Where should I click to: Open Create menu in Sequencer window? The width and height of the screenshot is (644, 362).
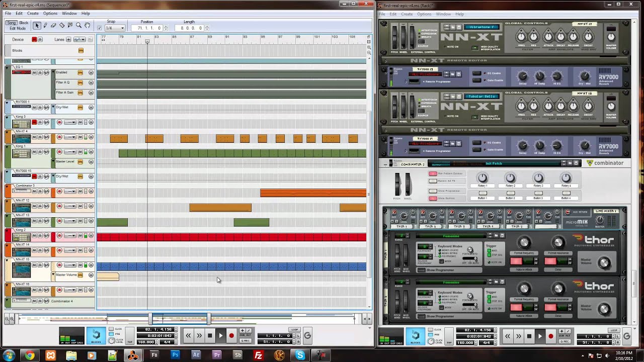[x=33, y=13]
